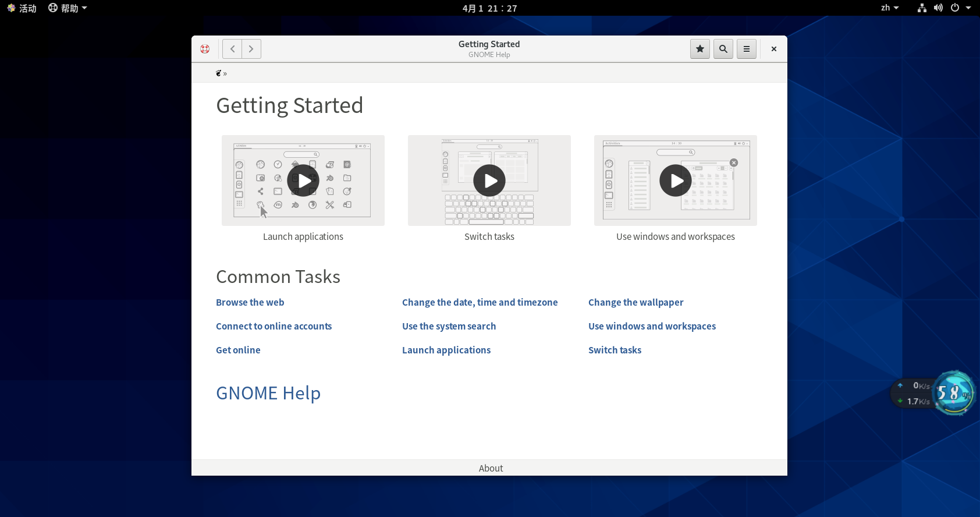Click the About footer link
The image size is (980, 517).
491,468
